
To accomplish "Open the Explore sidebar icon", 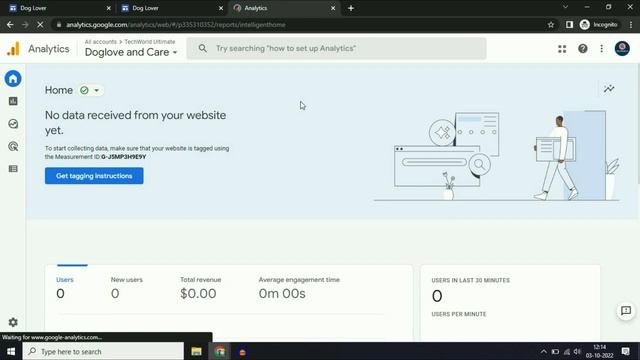I will pos(13,124).
